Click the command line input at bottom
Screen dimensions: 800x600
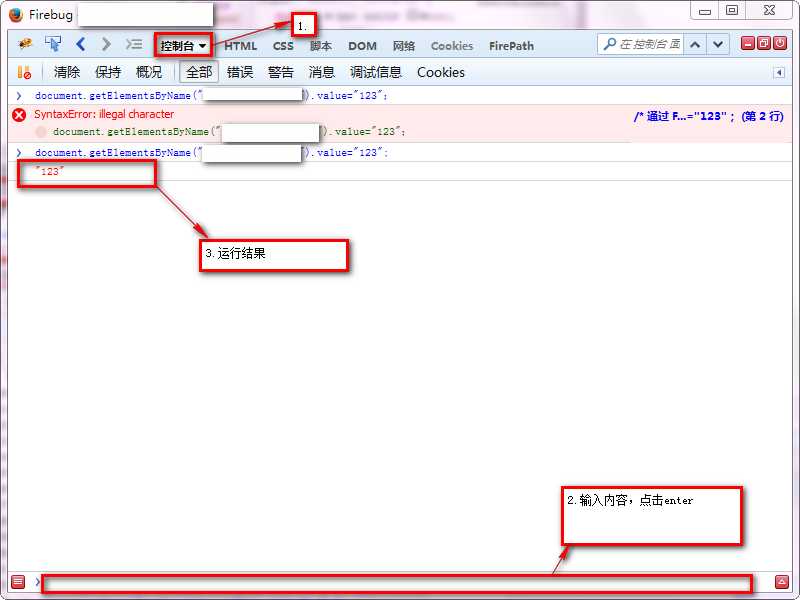[x=396, y=583]
